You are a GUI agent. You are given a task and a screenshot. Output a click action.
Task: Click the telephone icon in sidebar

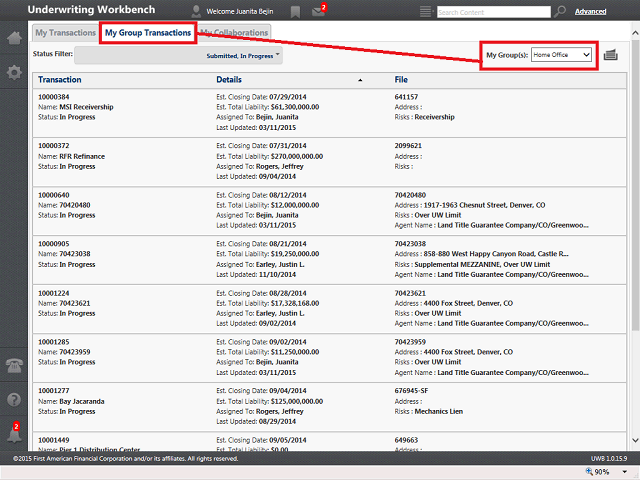tap(14, 364)
